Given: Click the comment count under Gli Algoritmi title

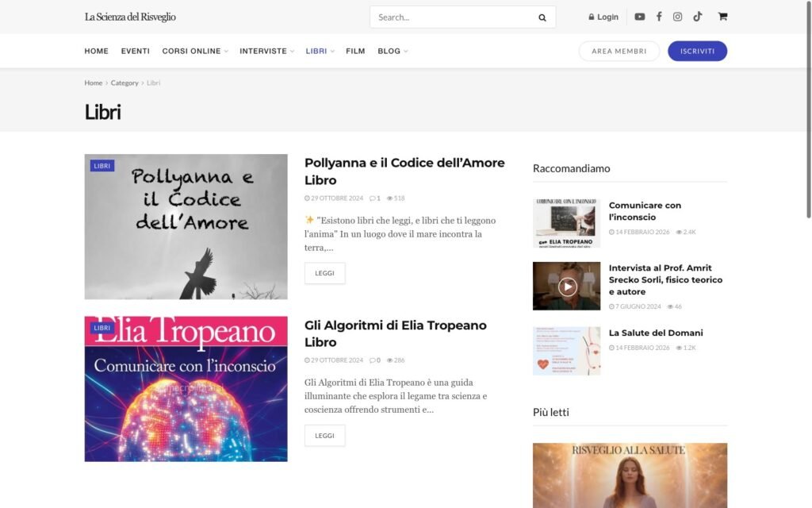Looking at the screenshot, I should pos(375,360).
